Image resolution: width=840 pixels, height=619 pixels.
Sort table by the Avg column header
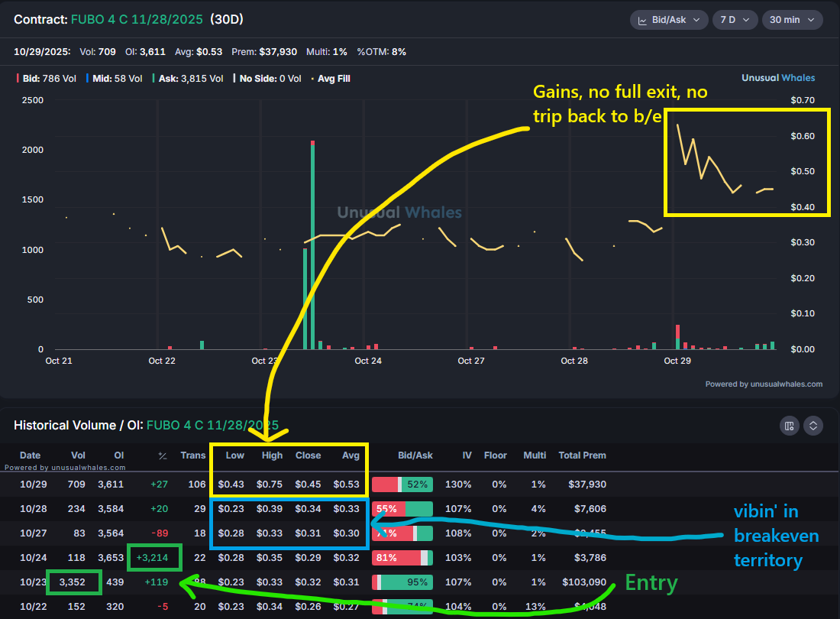pyautogui.click(x=351, y=455)
